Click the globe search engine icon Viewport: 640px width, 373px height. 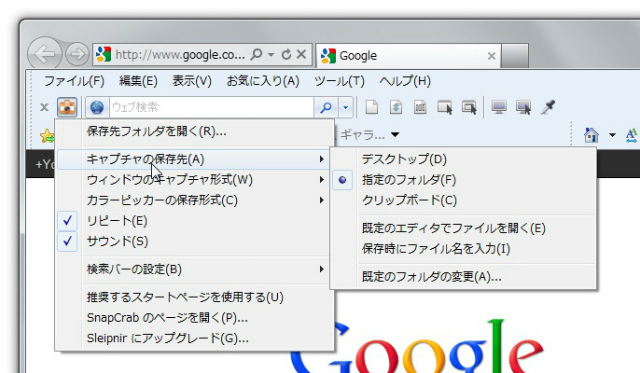point(97,107)
